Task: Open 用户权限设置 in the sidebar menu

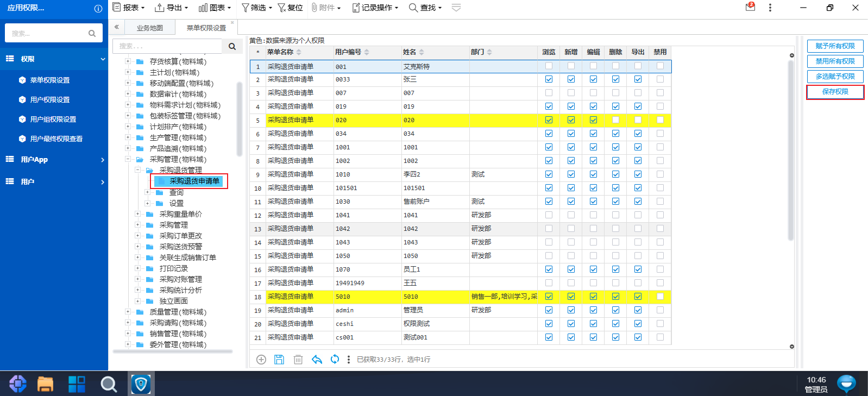Action: pyautogui.click(x=50, y=100)
